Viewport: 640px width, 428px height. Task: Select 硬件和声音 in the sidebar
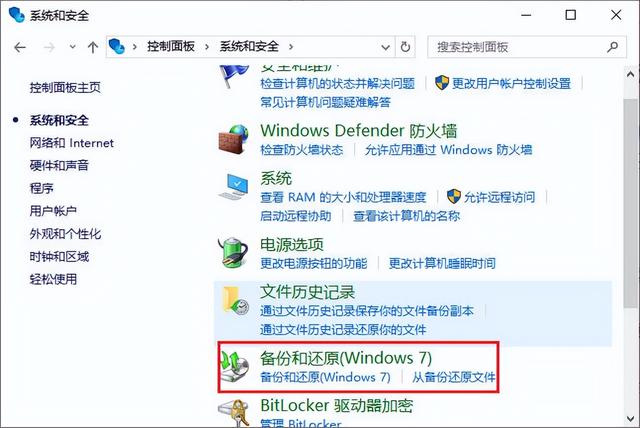tap(59, 166)
